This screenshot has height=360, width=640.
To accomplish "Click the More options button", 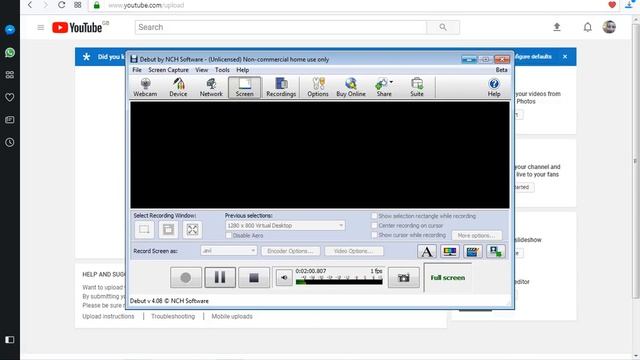I will pyautogui.click(x=476, y=236).
